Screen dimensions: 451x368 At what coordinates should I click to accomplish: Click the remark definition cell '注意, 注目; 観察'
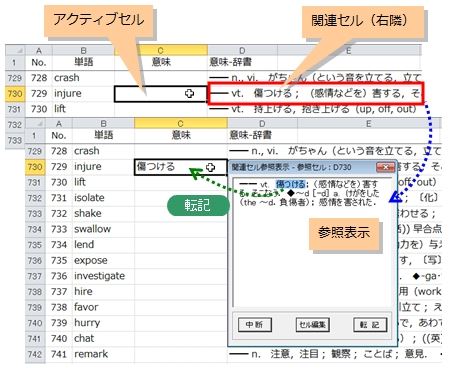[335, 354]
